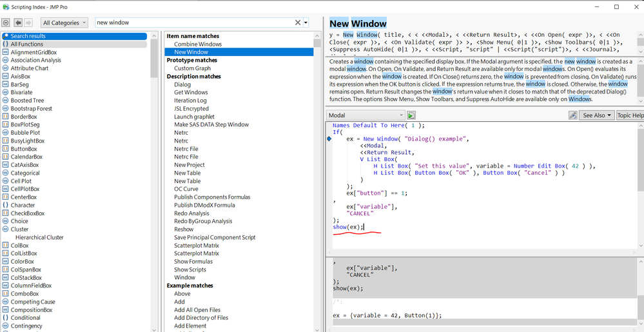
Task: Open the All Categories dropdown
Action: click(x=64, y=23)
